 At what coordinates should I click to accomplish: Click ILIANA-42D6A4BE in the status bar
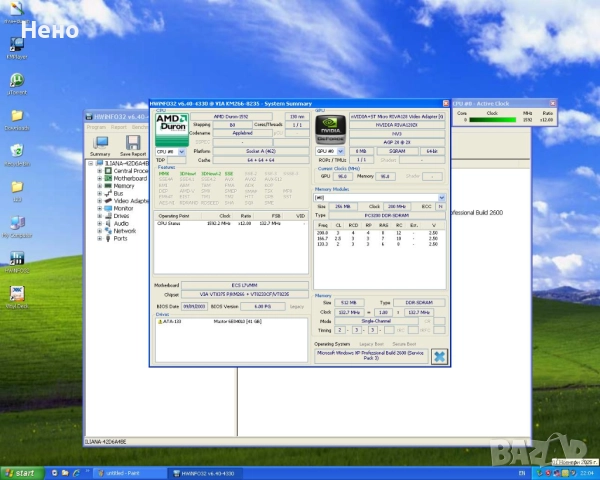(x=106, y=442)
